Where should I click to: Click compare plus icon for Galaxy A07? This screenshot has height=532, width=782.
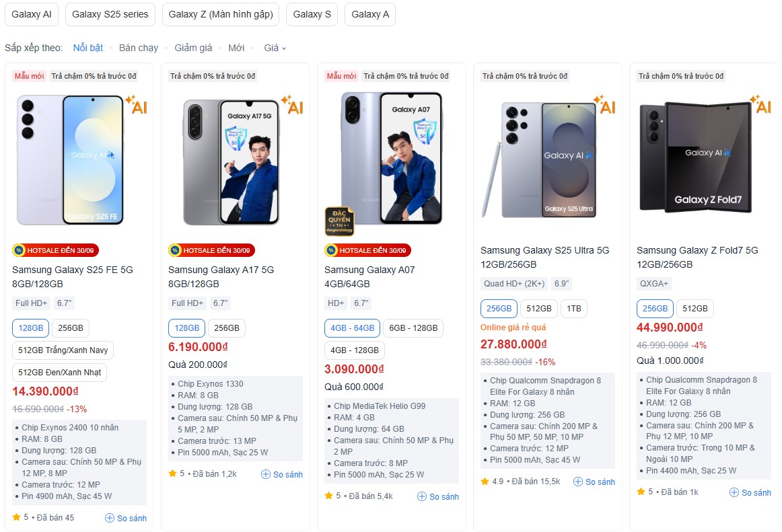coord(422,496)
